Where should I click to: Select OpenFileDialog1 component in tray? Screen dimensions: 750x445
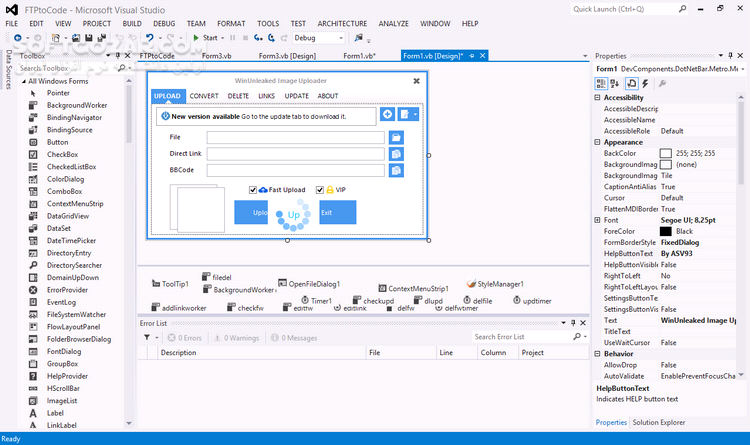pyautogui.click(x=309, y=284)
